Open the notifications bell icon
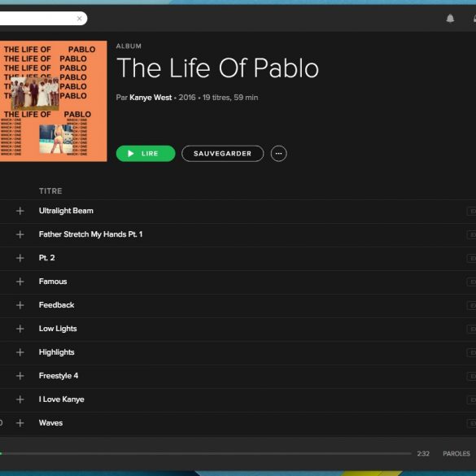Screen dimensions: 476x476 [x=450, y=19]
